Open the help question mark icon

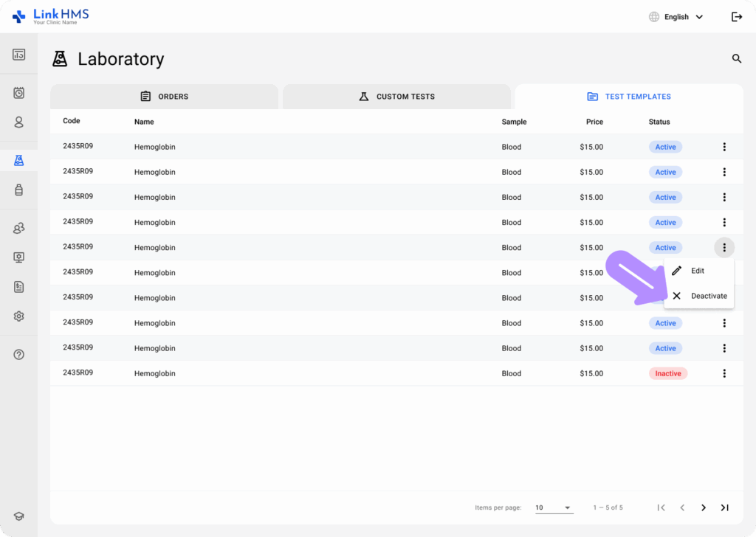pyautogui.click(x=18, y=355)
